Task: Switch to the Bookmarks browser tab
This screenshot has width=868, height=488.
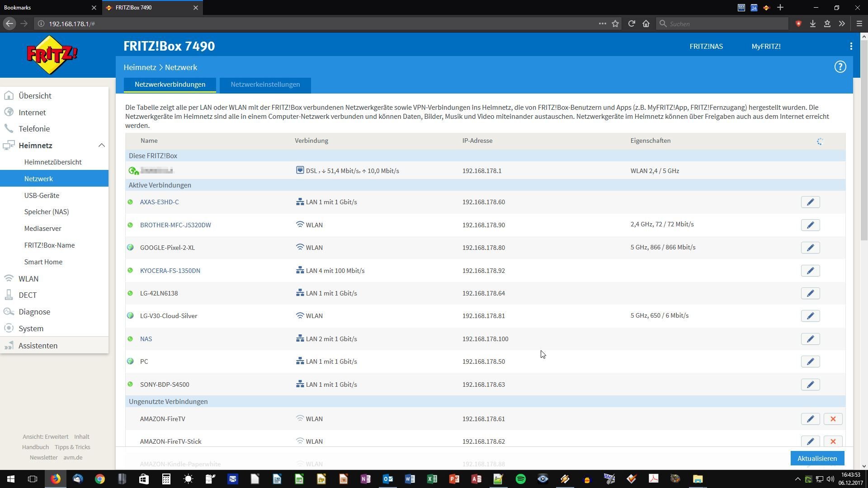Action: coord(50,8)
